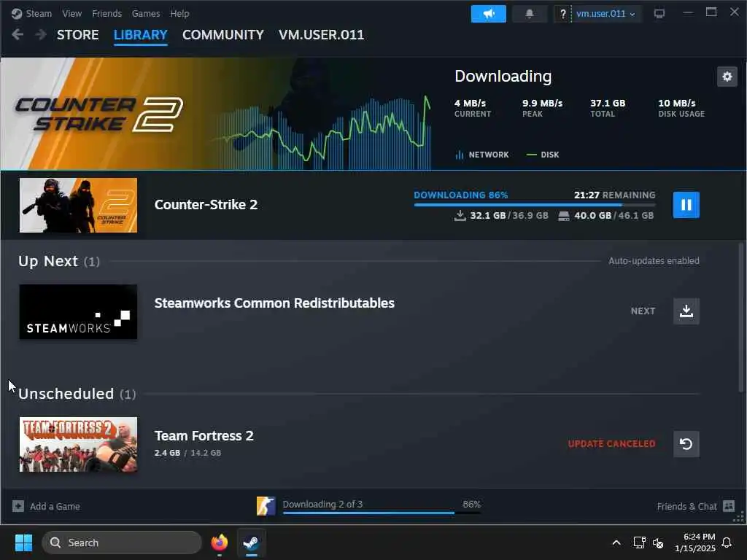The width and height of the screenshot is (747, 560).
Task: Click the muted volume tray icon
Action: (658, 542)
